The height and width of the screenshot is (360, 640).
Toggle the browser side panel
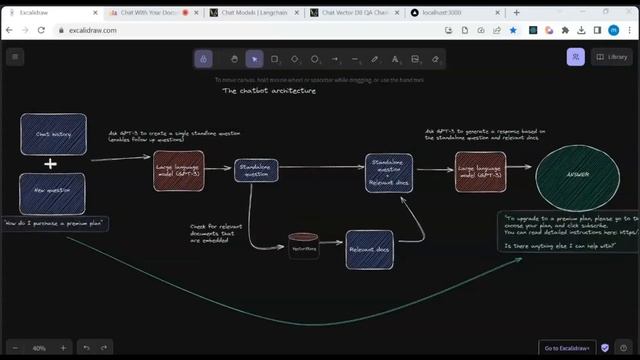597,30
